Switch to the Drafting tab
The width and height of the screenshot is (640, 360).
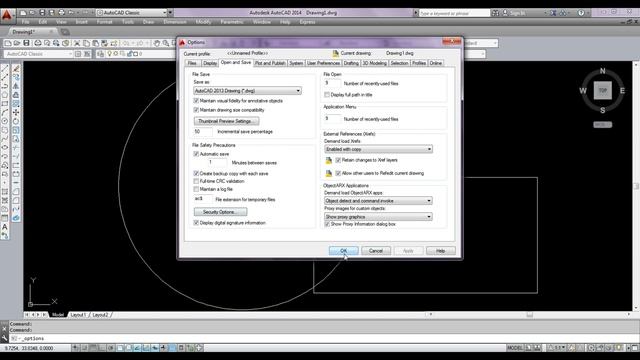(x=351, y=63)
